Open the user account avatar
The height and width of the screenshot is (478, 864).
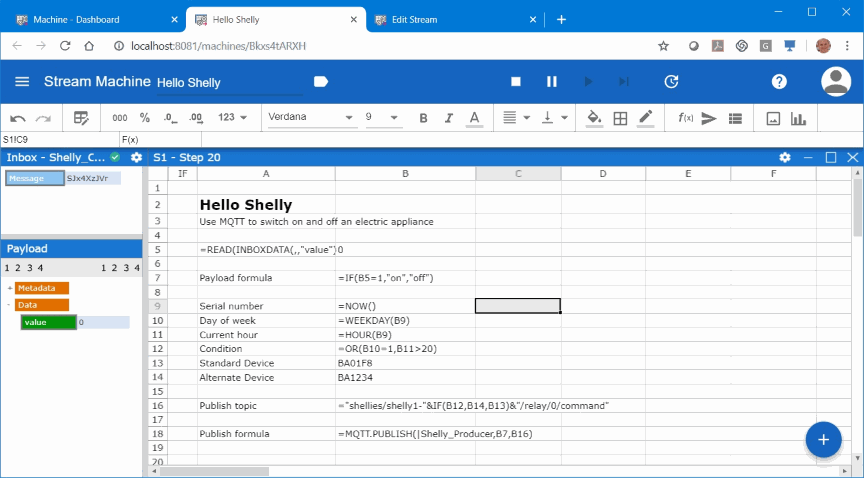tap(835, 82)
